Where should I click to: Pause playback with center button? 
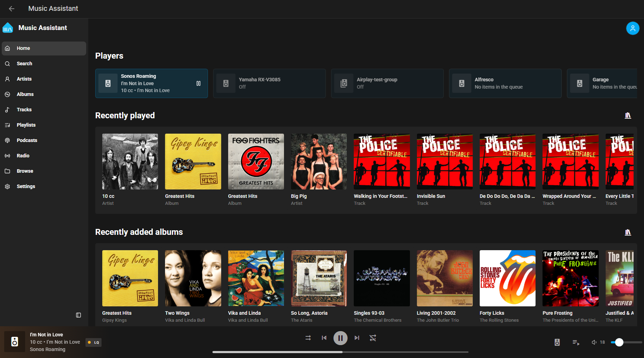point(340,338)
